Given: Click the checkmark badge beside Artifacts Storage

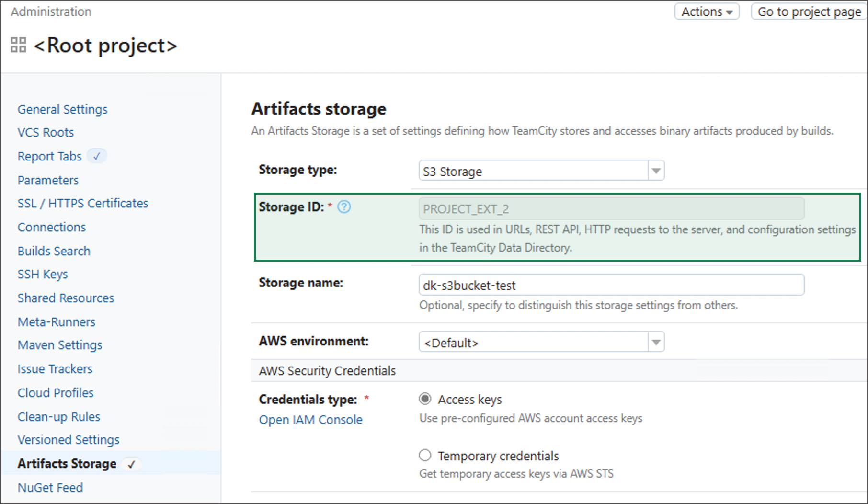Looking at the screenshot, I should (x=132, y=464).
